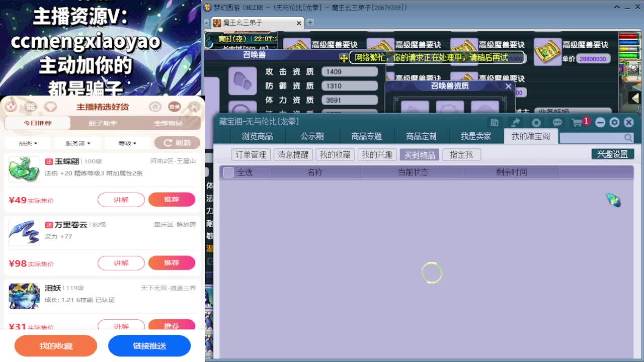The image size is (644, 362).
Task: Open the 我的藏宝阁 tab
Action: (x=531, y=136)
